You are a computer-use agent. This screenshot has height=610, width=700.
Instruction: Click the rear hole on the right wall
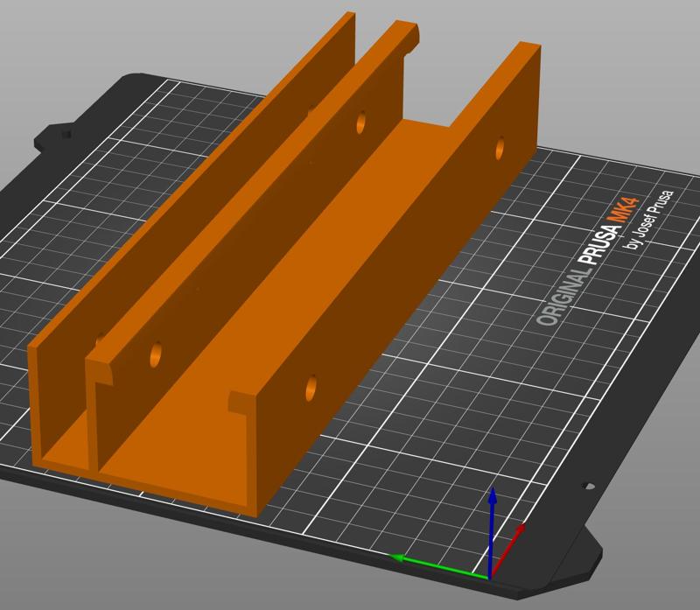500,148
